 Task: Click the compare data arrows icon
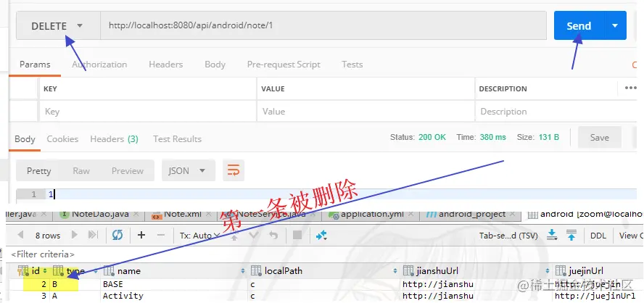point(321,235)
